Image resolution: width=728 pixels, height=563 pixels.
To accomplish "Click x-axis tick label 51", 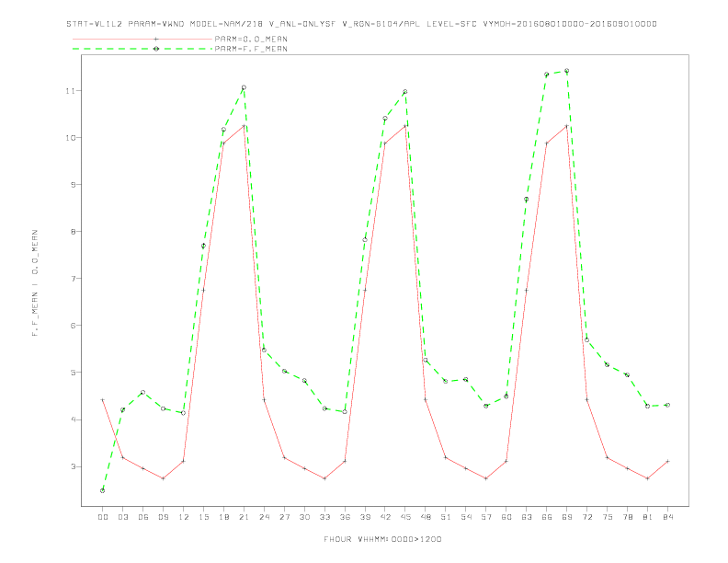I will coord(446,517).
